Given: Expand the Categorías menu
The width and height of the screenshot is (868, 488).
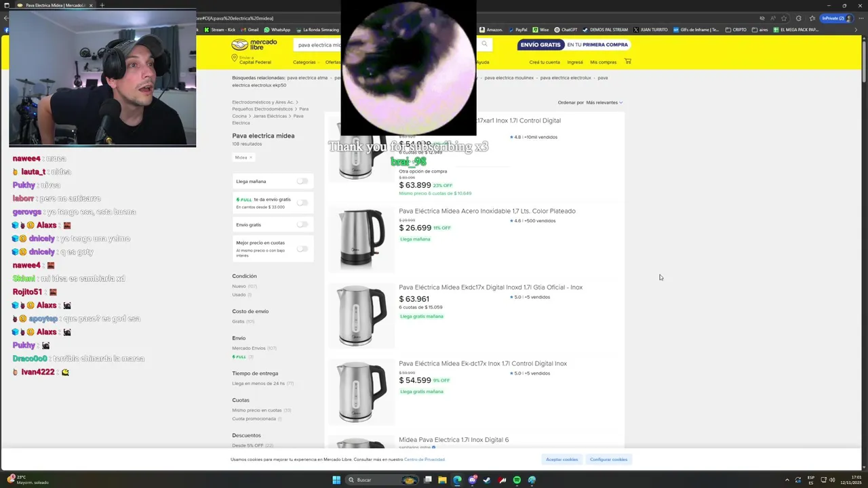Looking at the screenshot, I should click(306, 62).
